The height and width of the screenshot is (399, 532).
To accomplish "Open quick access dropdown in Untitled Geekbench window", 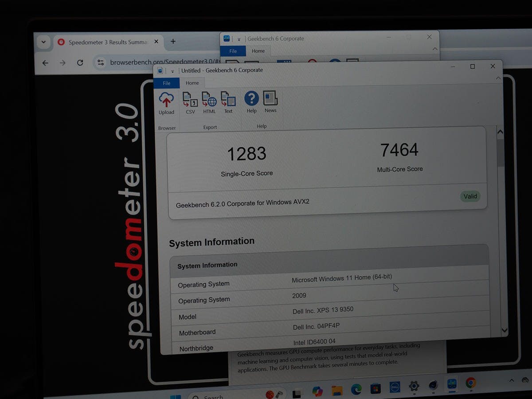I will pyautogui.click(x=172, y=71).
